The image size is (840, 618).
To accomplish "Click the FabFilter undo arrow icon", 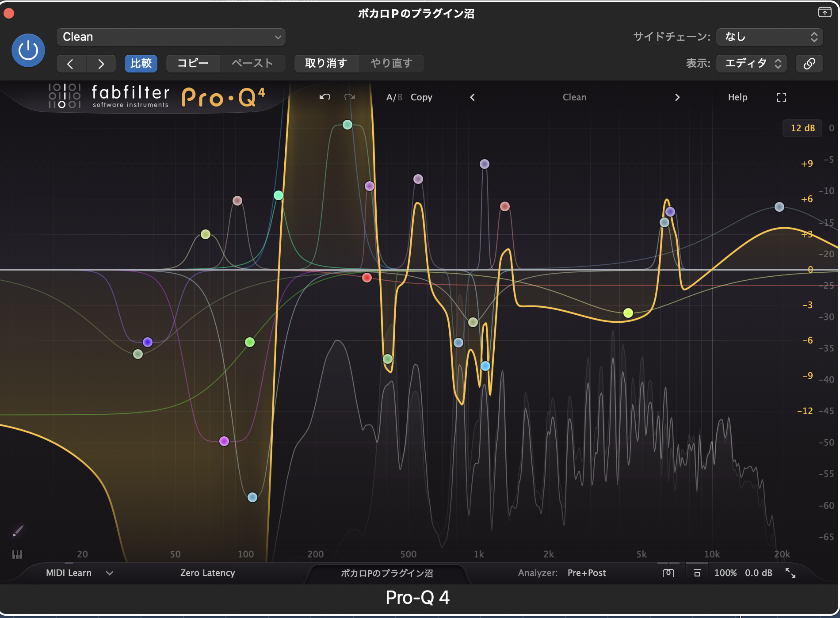I will (x=325, y=97).
